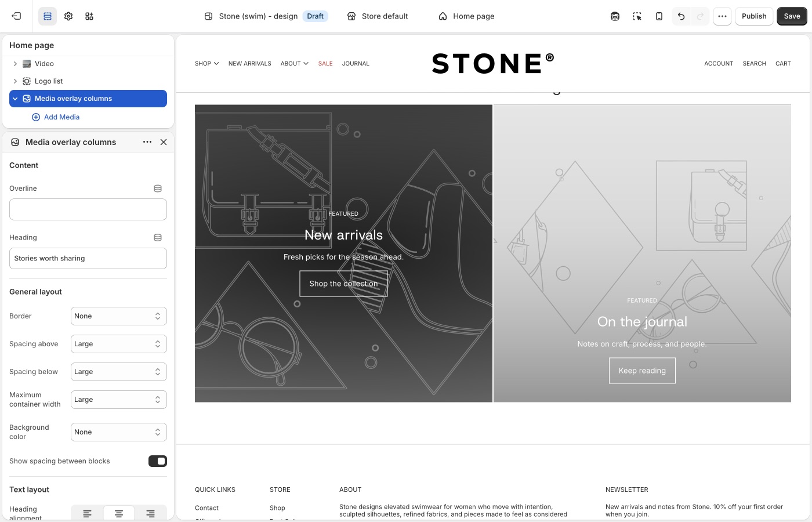Click JOURNAL in store navigation

(356, 64)
